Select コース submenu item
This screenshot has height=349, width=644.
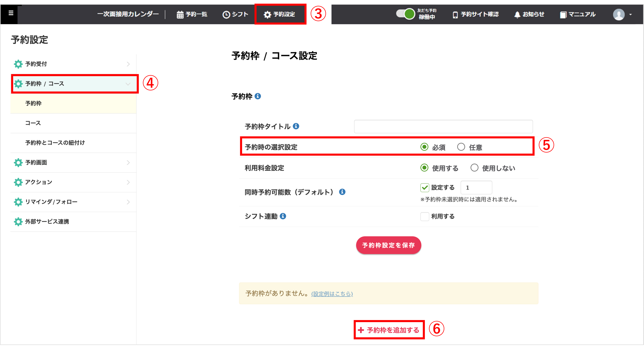[x=73, y=123]
